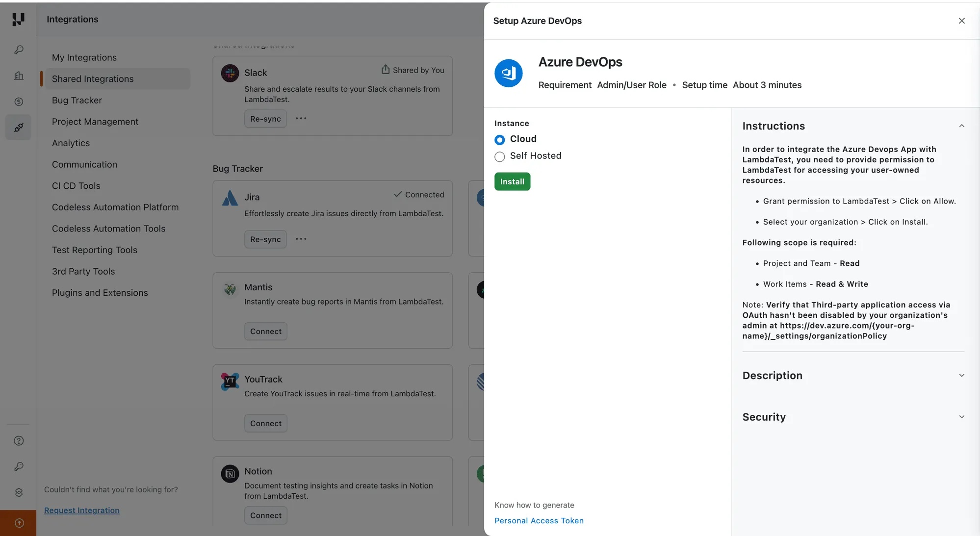This screenshot has height=536, width=980.
Task: Click the Connected checkmark on Jira card
Action: (x=398, y=194)
